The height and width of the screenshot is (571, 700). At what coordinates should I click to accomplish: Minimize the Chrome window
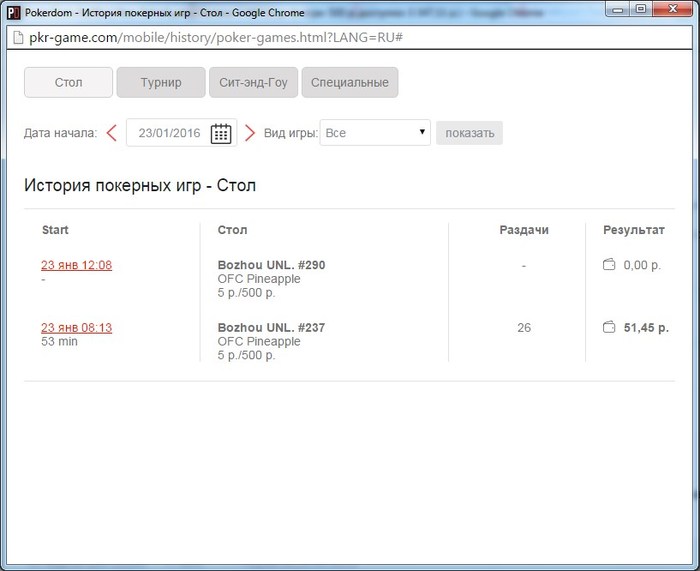(x=618, y=9)
